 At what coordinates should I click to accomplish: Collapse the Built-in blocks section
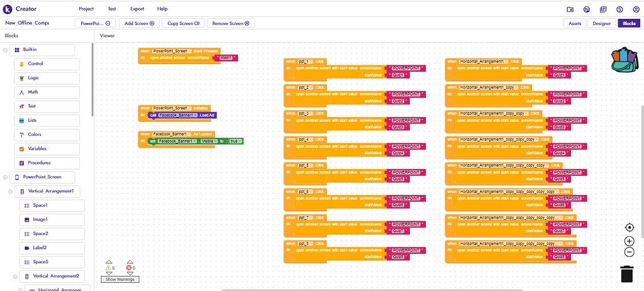point(5,50)
